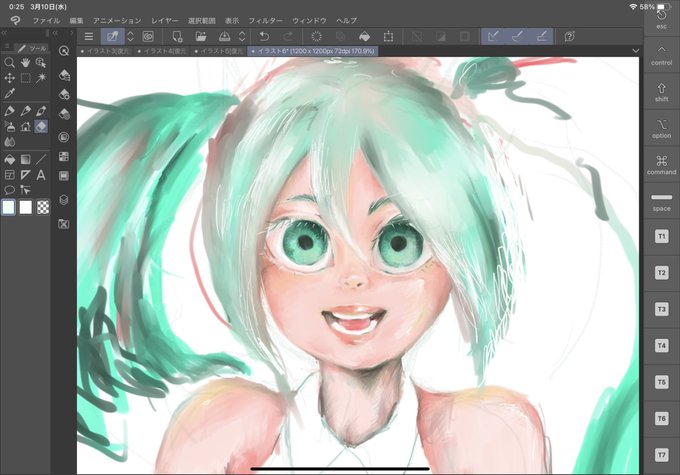This screenshot has width=680, height=475.
Task: Toggle Snap to Grid
Action: click(541, 36)
